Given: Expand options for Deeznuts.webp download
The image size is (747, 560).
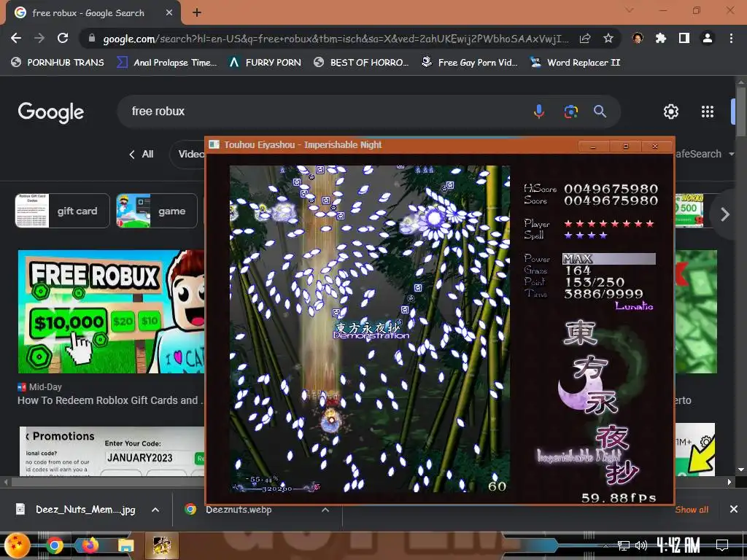Looking at the screenshot, I should [325, 510].
